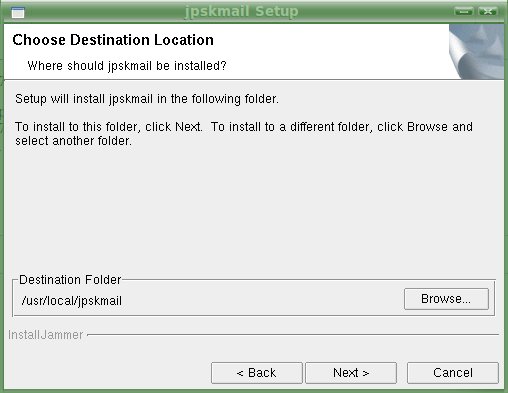Select the /usr/local/jpskmail destination path
The width and height of the screenshot is (508, 393).
71,301
